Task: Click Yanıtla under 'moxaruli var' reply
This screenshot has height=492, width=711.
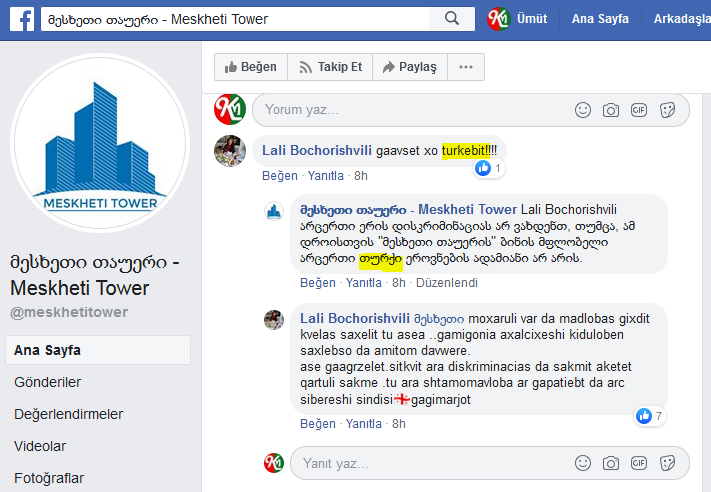Action: [x=364, y=424]
